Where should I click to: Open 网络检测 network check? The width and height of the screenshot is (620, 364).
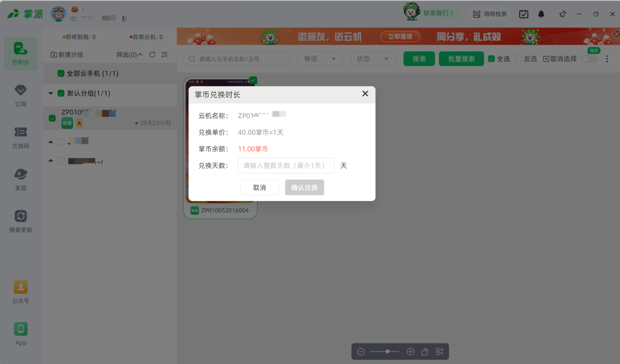(490, 14)
